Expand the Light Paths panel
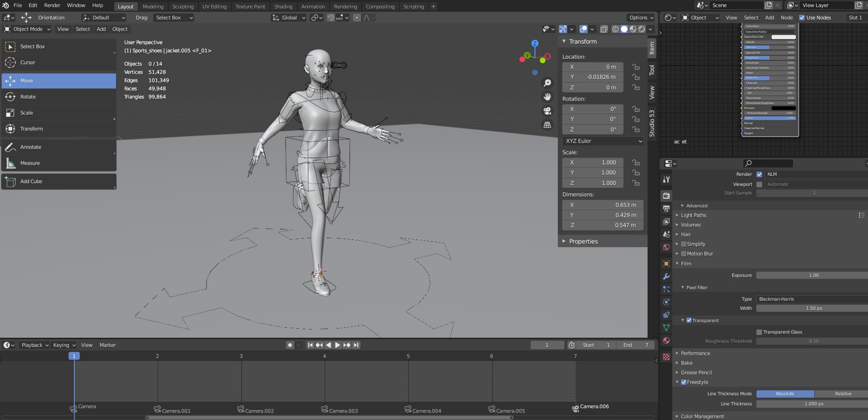The height and width of the screenshot is (420, 868). [x=693, y=215]
